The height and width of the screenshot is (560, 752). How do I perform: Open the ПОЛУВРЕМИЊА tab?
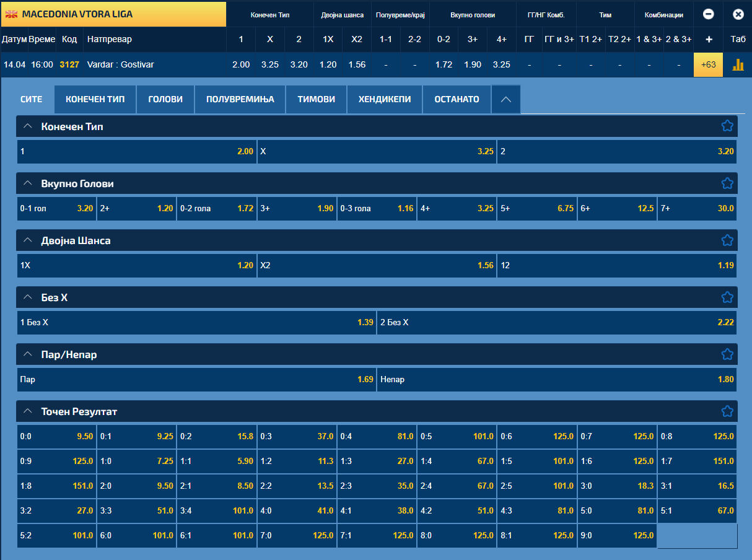click(x=240, y=99)
